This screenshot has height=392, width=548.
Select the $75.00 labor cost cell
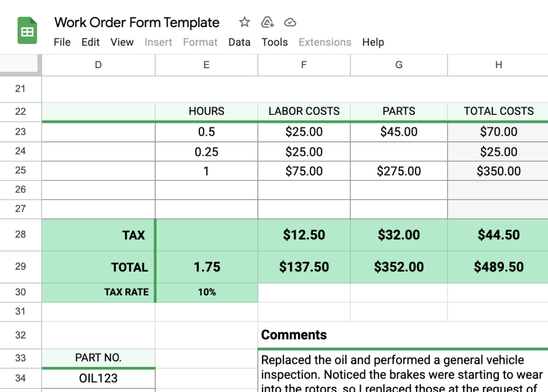tap(304, 171)
